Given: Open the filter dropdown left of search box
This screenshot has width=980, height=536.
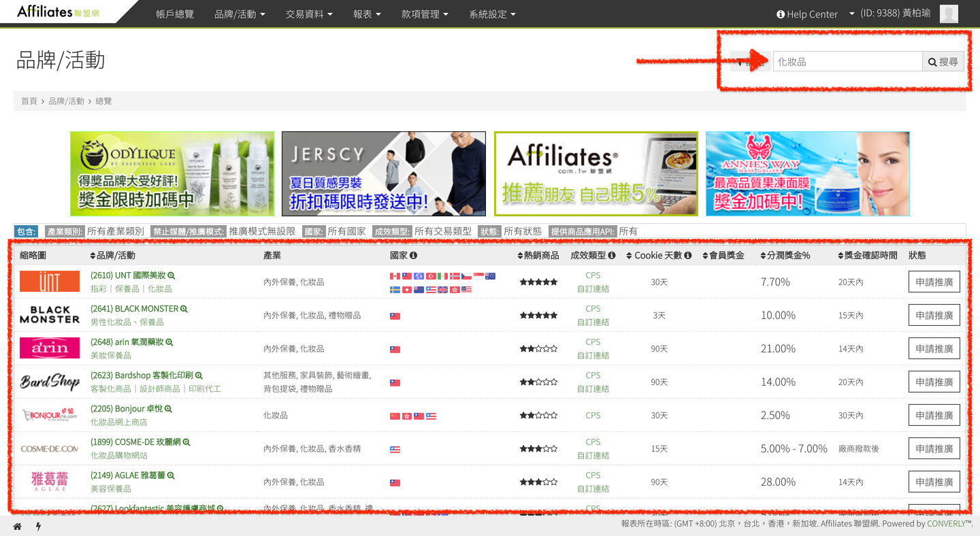Looking at the screenshot, I should point(750,62).
